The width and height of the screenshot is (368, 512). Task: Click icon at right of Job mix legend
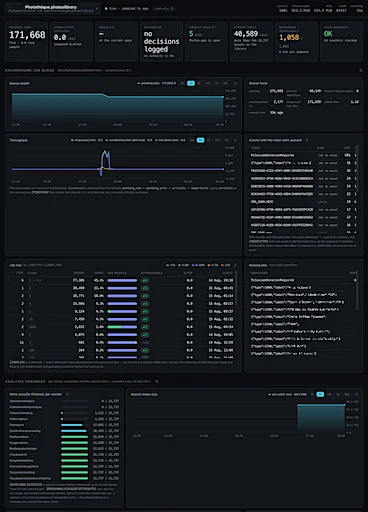click(x=235, y=265)
